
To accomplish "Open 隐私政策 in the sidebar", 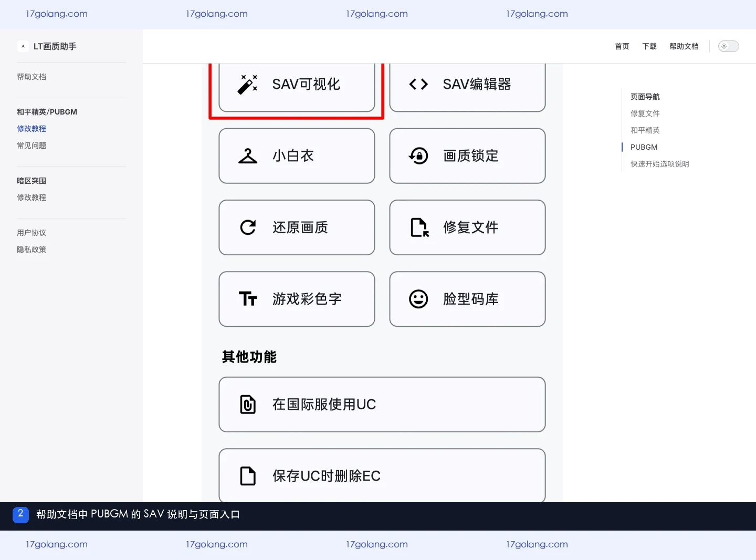I will pyautogui.click(x=31, y=250).
